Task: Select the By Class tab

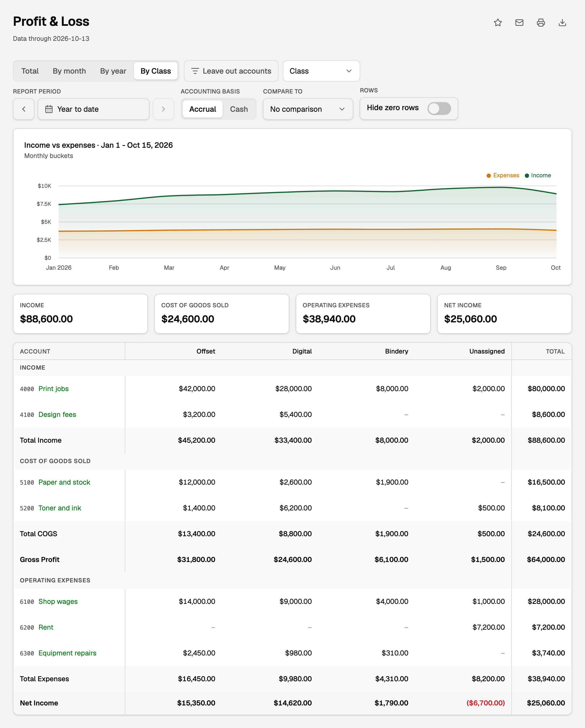Action: click(156, 71)
